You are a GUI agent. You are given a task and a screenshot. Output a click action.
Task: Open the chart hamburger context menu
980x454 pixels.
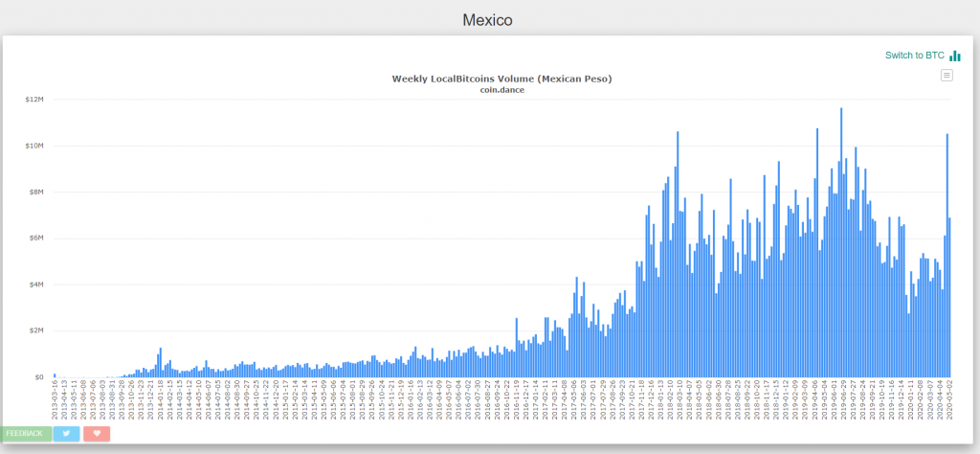[947, 75]
